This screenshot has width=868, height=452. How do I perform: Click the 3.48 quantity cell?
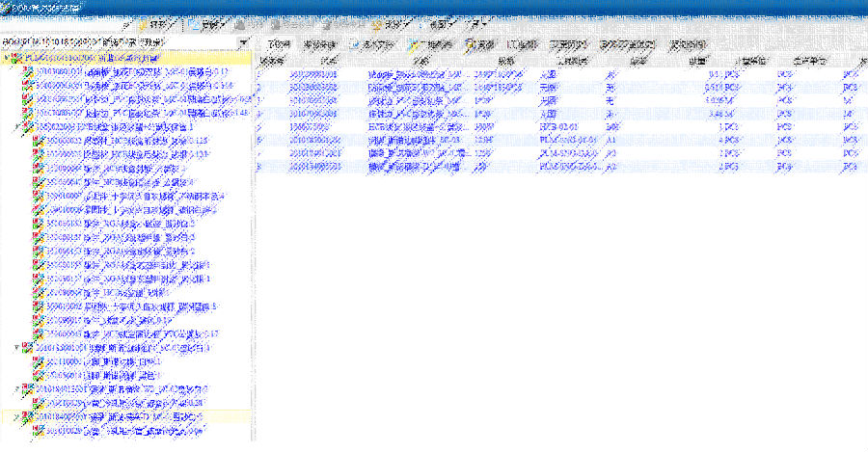(x=716, y=114)
